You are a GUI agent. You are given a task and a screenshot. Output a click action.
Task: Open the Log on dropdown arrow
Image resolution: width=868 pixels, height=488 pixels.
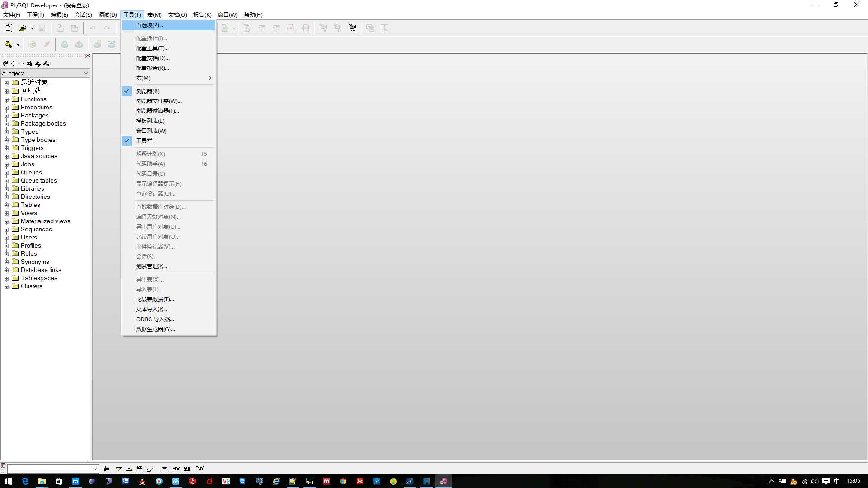[18, 45]
